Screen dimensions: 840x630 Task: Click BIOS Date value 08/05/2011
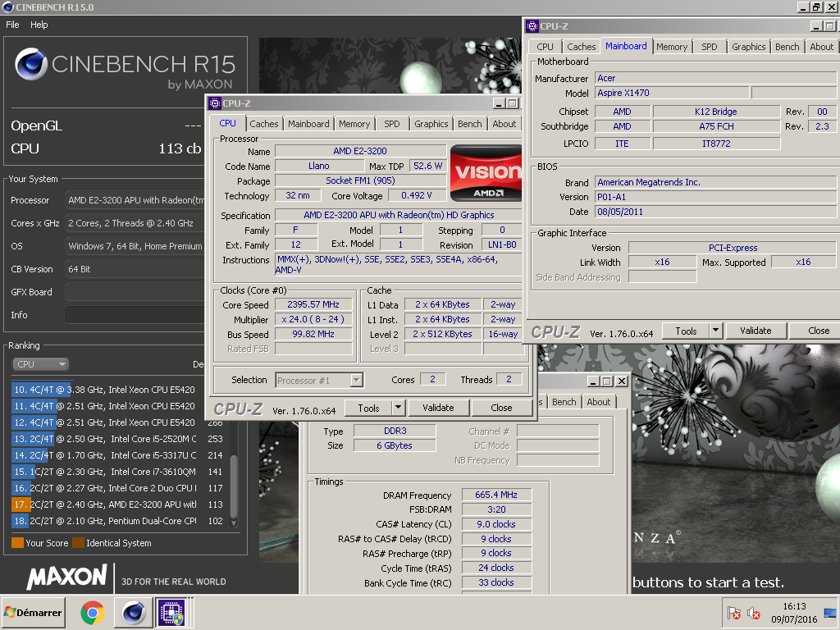[715, 212]
